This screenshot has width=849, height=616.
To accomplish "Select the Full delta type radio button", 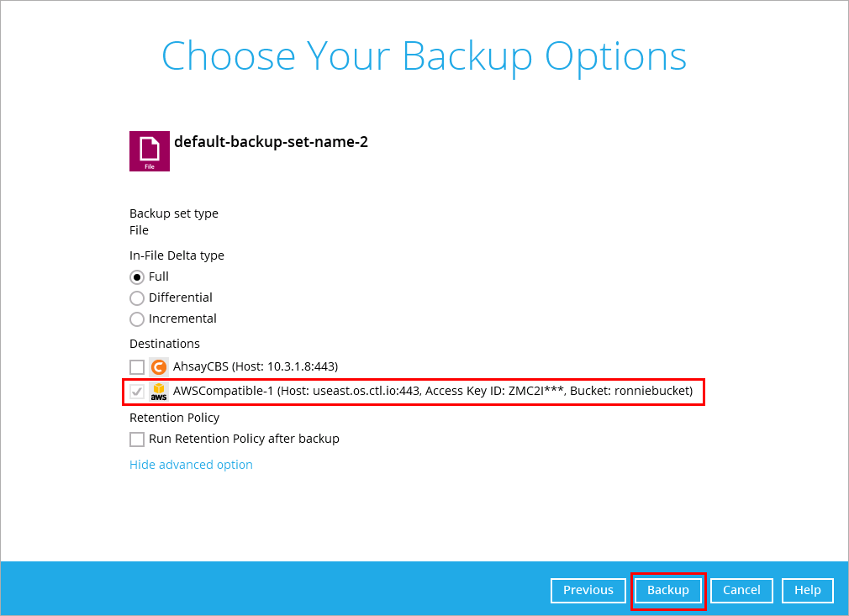I will pyautogui.click(x=137, y=277).
